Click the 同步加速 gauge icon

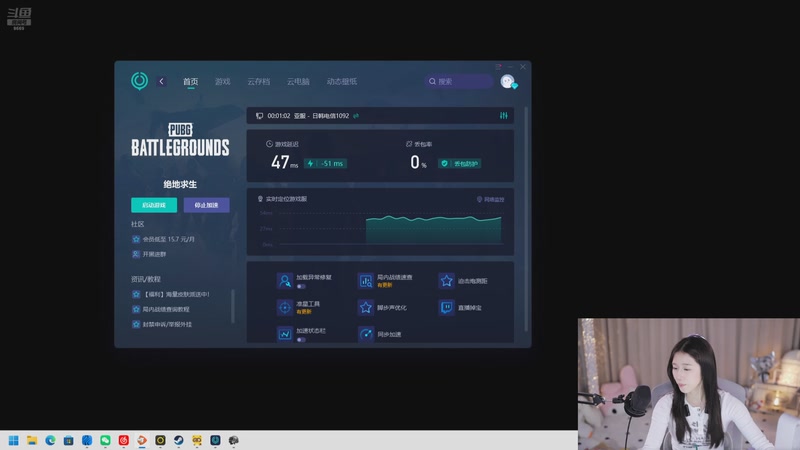(366, 334)
